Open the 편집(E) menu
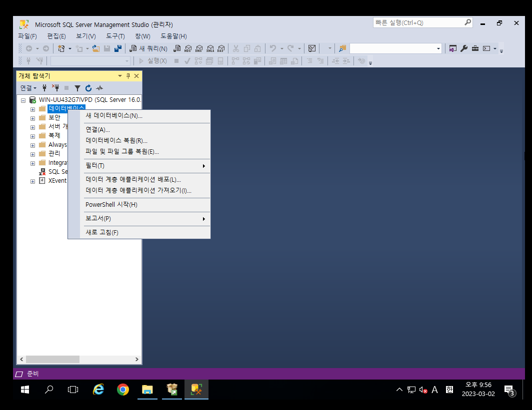The width and height of the screenshot is (532, 410). point(56,36)
